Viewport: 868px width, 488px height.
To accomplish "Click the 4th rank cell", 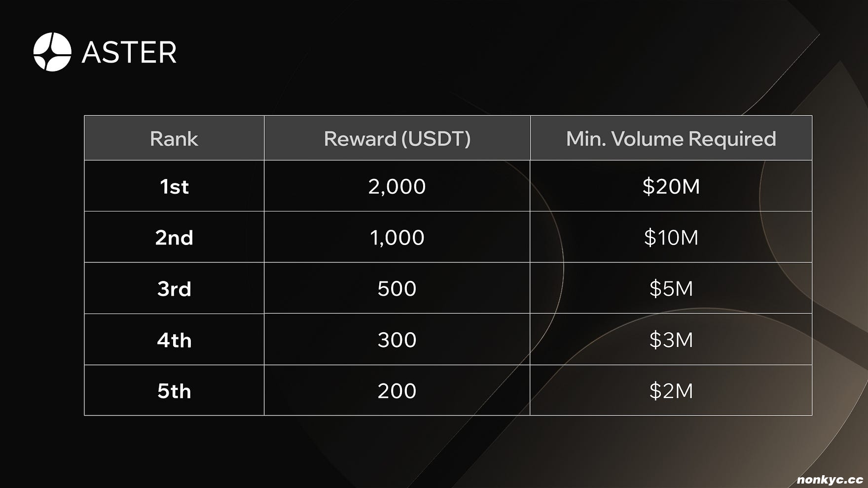I will (x=174, y=340).
